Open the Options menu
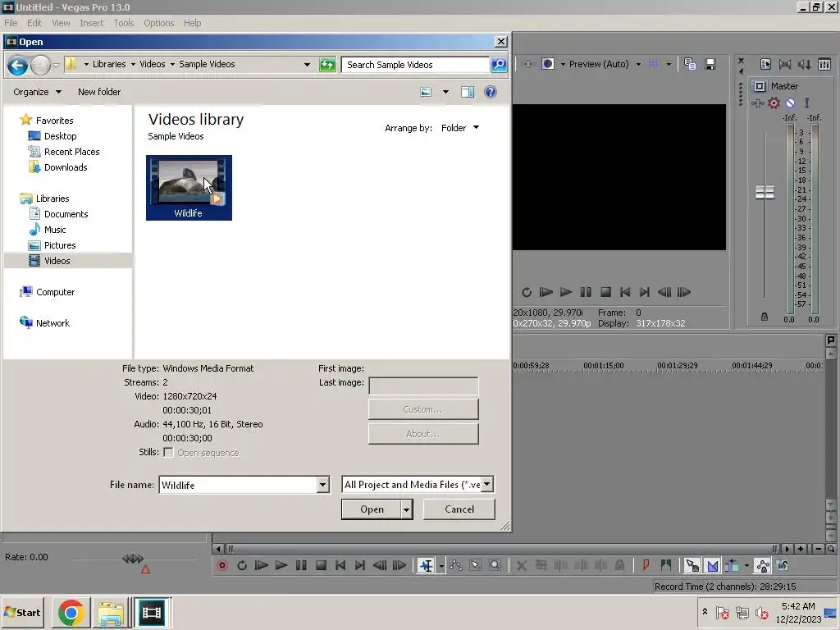 tap(158, 23)
